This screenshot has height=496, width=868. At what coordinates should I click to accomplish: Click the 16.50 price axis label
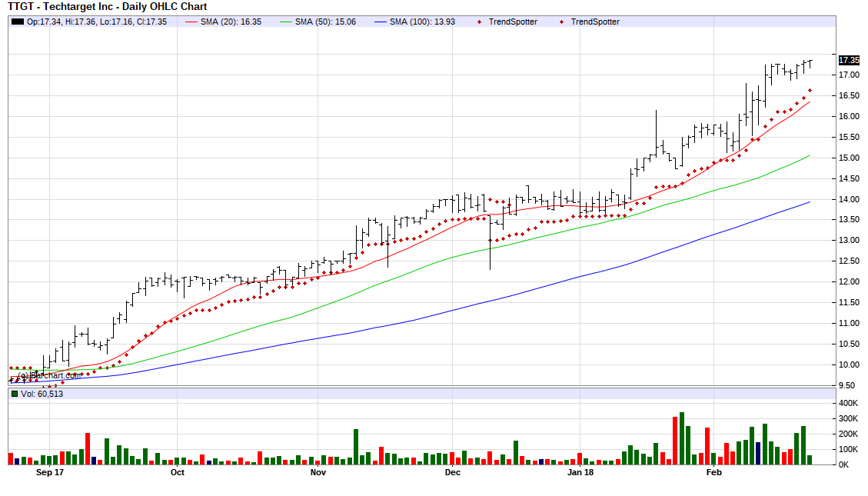tap(850, 96)
